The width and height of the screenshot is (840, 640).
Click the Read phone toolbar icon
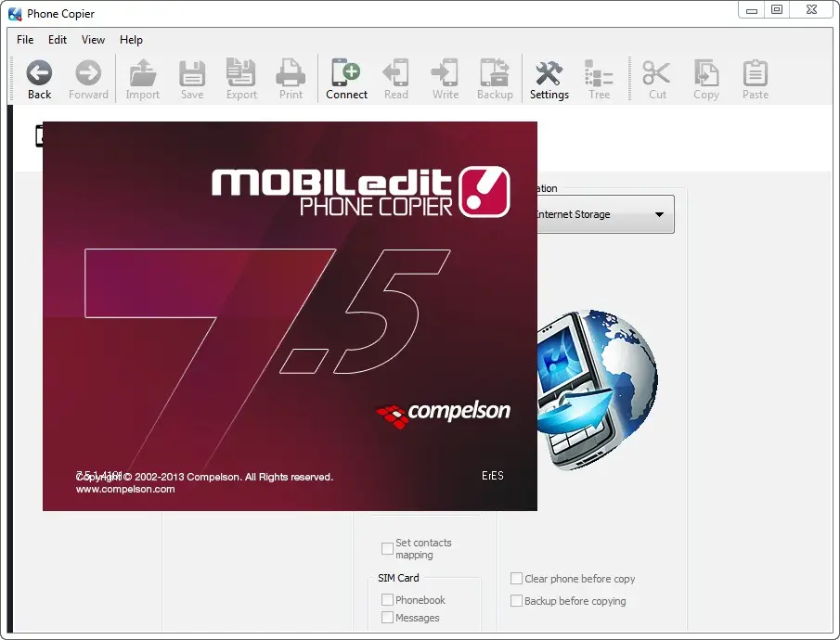coord(396,73)
